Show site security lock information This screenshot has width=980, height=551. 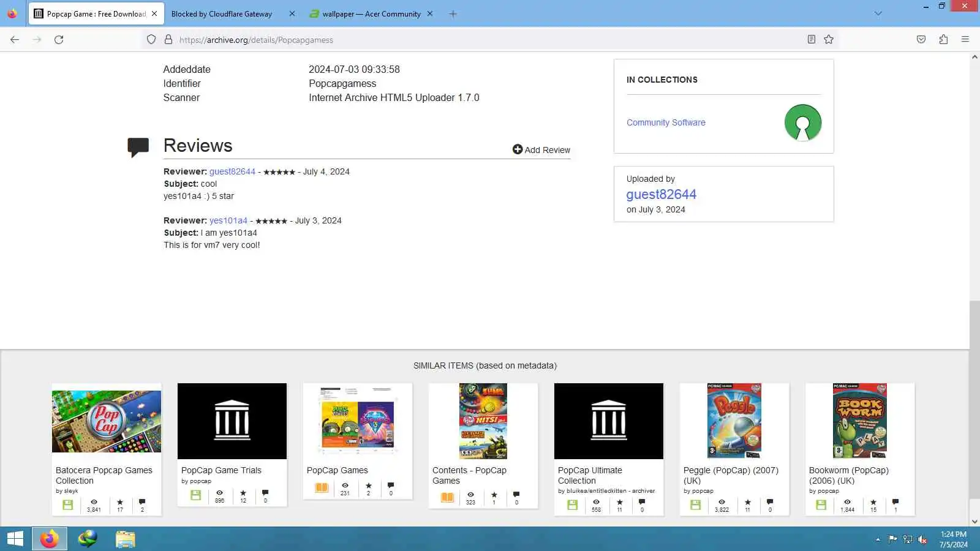[x=168, y=40]
